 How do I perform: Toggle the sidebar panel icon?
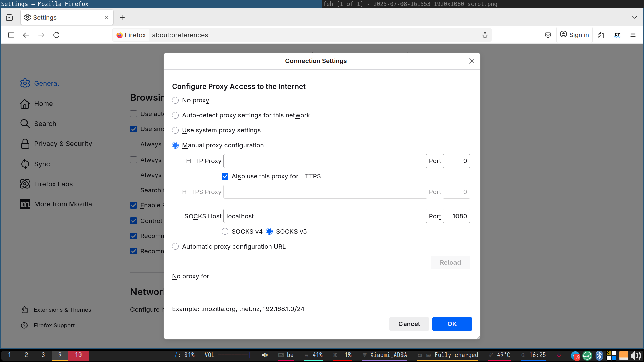(x=11, y=35)
